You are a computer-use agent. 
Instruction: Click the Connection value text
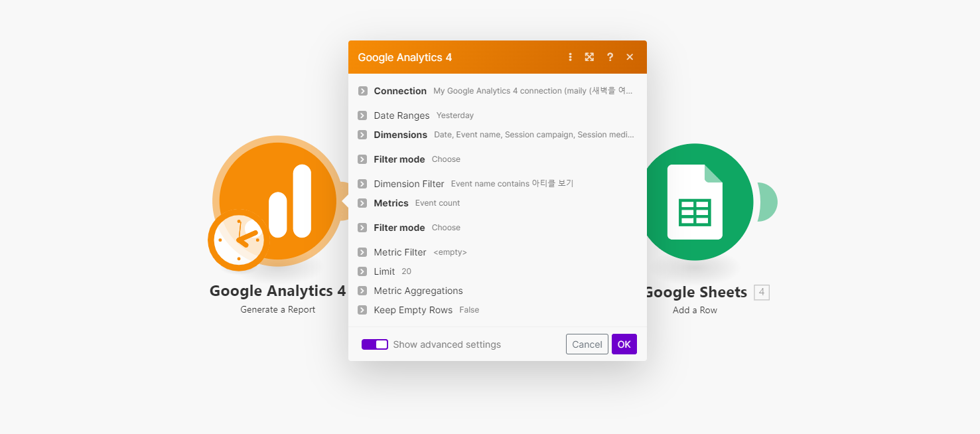point(533,91)
